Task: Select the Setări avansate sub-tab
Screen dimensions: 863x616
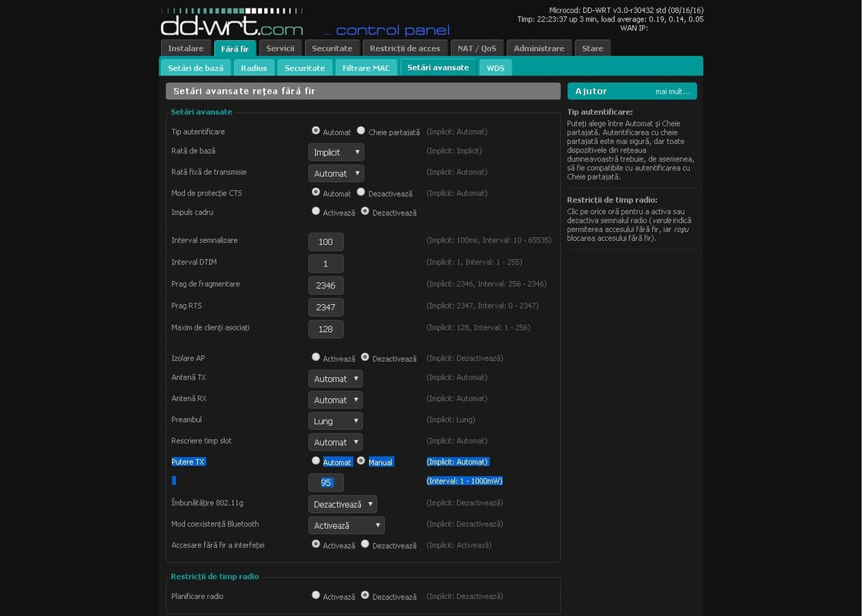Action: tap(437, 67)
